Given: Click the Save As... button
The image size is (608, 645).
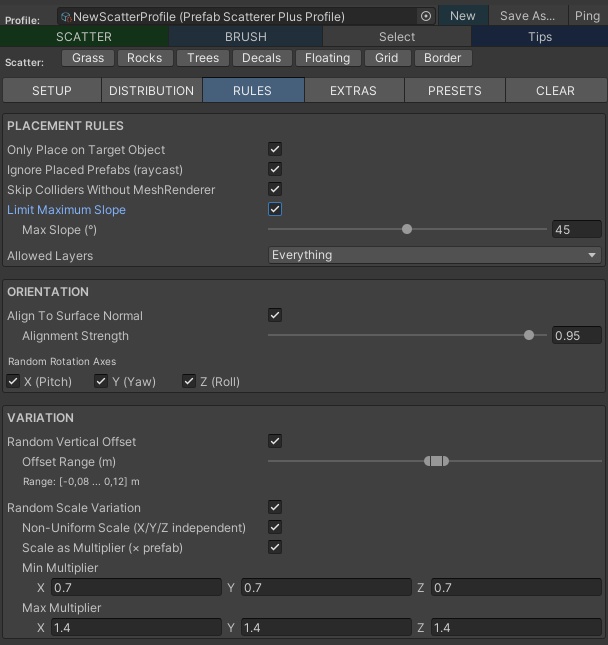Looking at the screenshot, I should coord(527,16).
